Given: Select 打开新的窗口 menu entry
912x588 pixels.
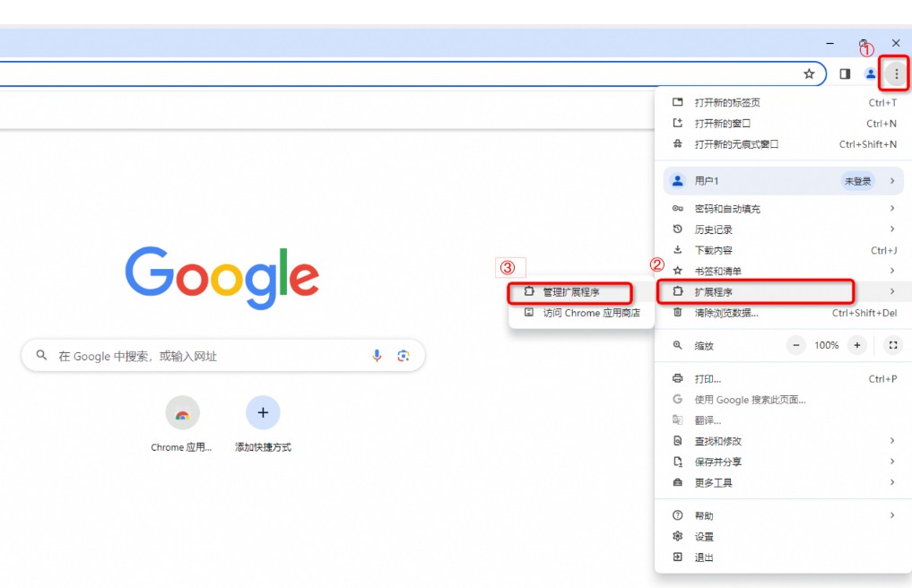Looking at the screenshot, I should (x=784, y=124).
